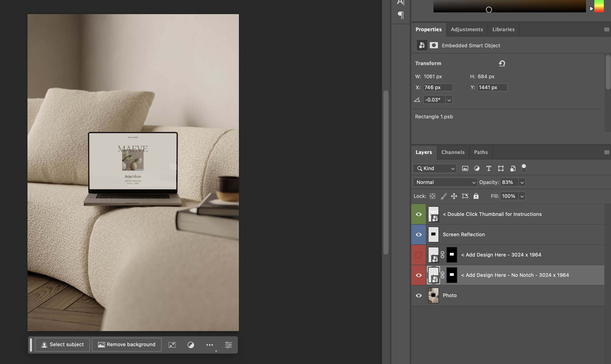
Task: Open the Kind layer filter dropdown
Action: click(435, 168)
